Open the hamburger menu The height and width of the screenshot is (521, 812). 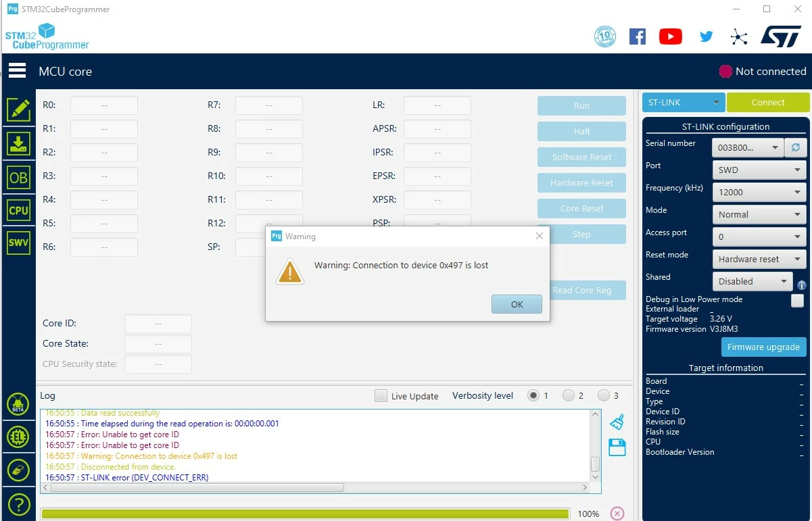(18, 71)
